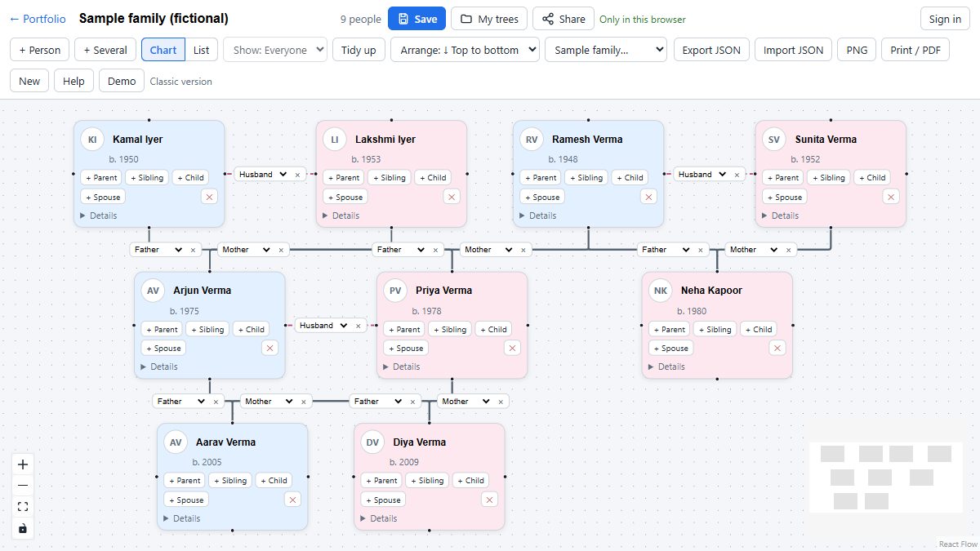
Task: Expand Details on Ramesh Verma card
Action: [537, 216]
